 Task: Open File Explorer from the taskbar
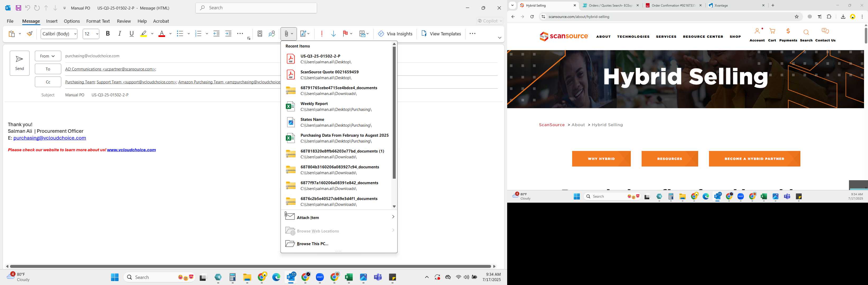tap(247, 277)
